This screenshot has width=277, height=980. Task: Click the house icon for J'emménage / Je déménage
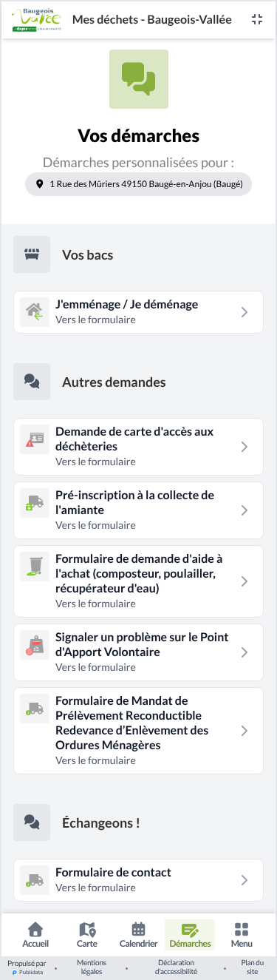pos(35,312)
